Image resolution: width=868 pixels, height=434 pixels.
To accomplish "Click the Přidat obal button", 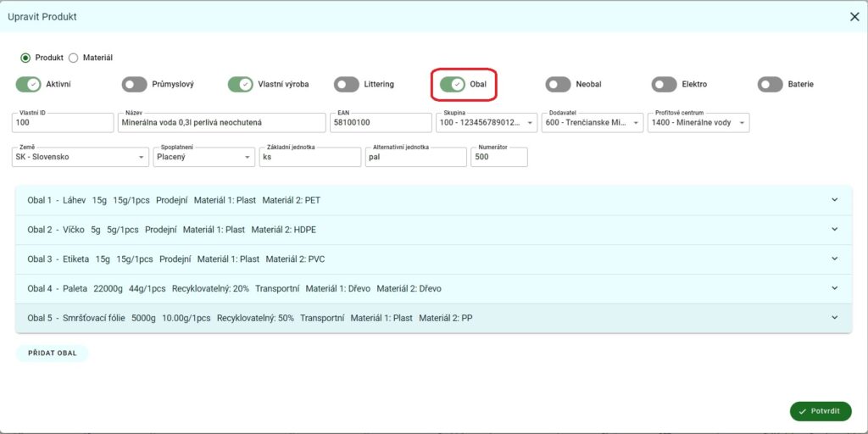I will (52, 353).
